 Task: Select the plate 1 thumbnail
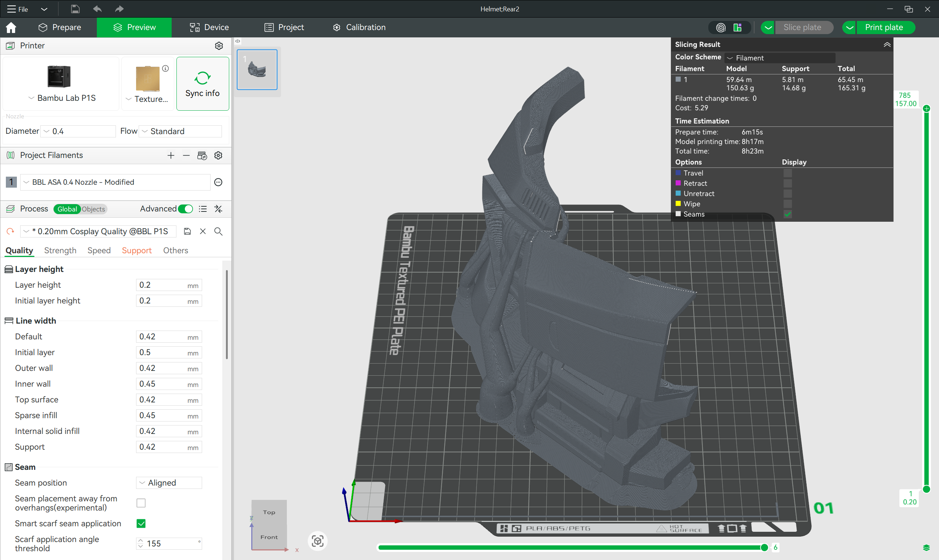pyautogui.click(x=257, y=69)
